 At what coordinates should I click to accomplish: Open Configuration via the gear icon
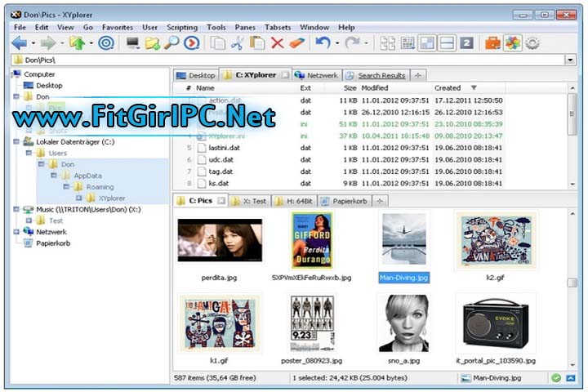point(532,43)
